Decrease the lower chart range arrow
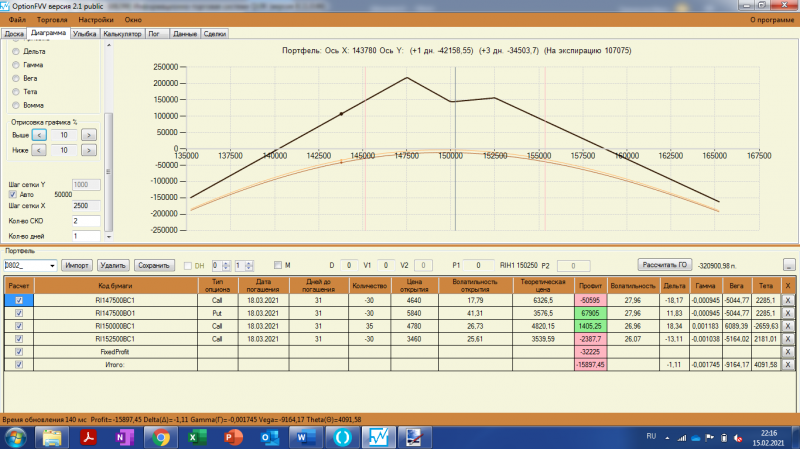 click(39, 151)
